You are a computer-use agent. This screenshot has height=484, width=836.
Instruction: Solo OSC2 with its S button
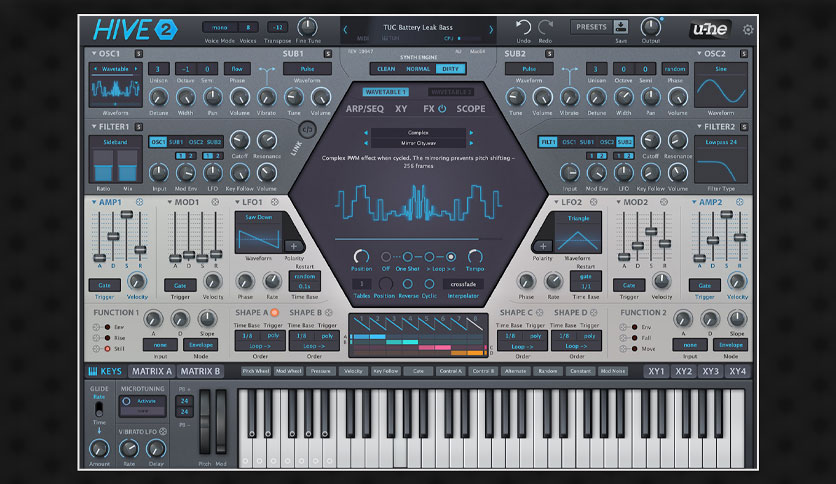744,54
